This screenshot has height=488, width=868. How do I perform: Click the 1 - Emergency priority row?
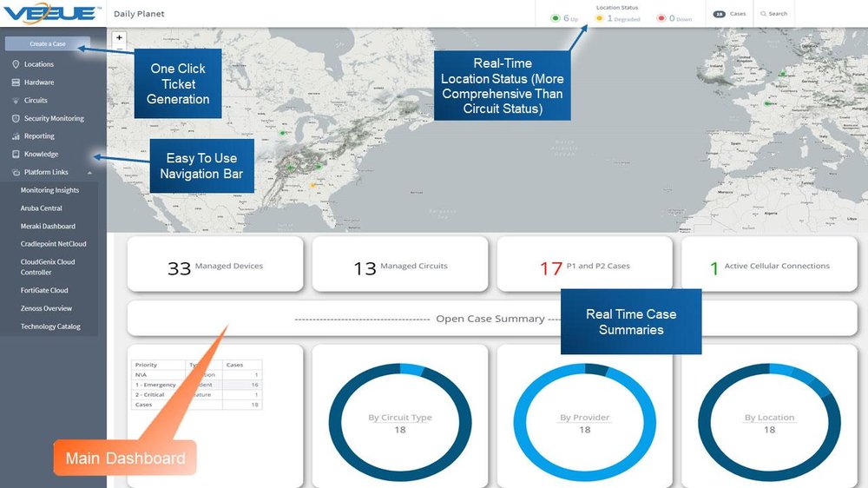pos(196,385)
